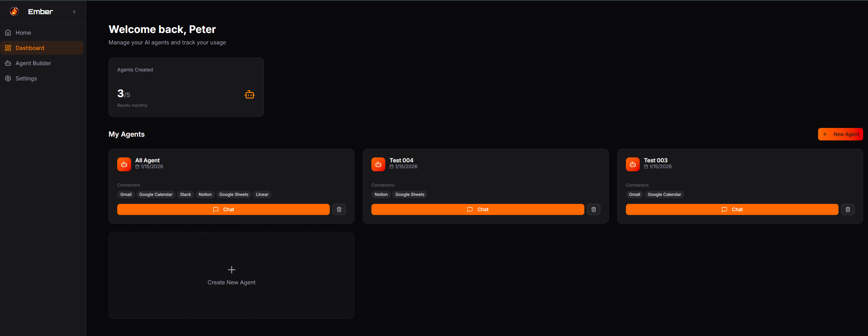Collapse the sidebar using the chevron arrow
Screen dimensions: 868x336
click(x=74, y=12)
